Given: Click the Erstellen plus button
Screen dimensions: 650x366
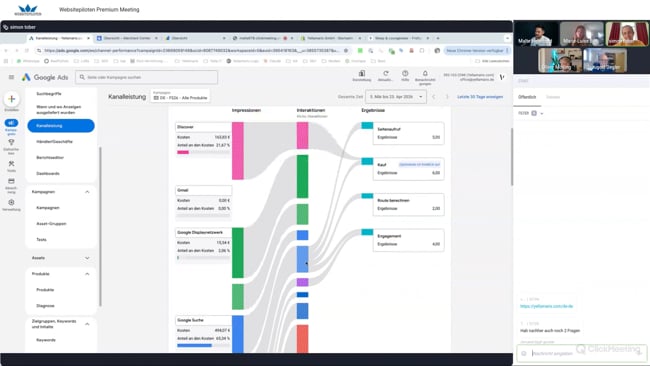Looking at the screenshot, I should coord(12,99).
